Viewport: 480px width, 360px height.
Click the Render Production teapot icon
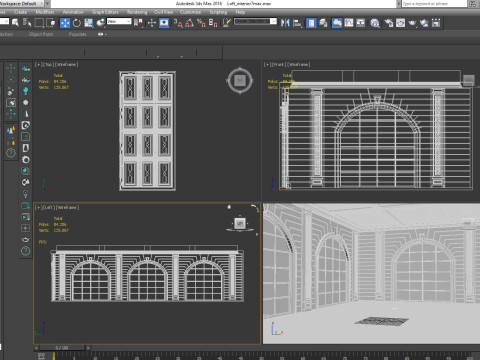click(x=412, y=23)
